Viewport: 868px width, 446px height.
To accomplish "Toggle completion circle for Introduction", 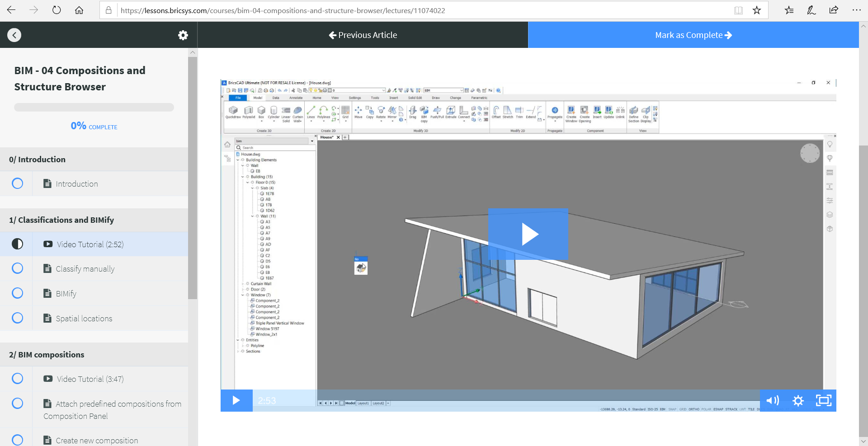I will [17, 183].
